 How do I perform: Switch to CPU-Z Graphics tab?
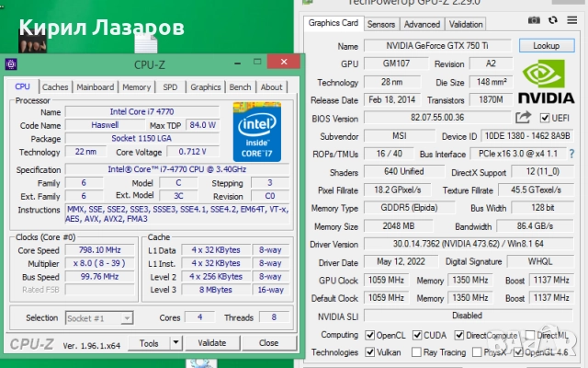pos(206,87)
